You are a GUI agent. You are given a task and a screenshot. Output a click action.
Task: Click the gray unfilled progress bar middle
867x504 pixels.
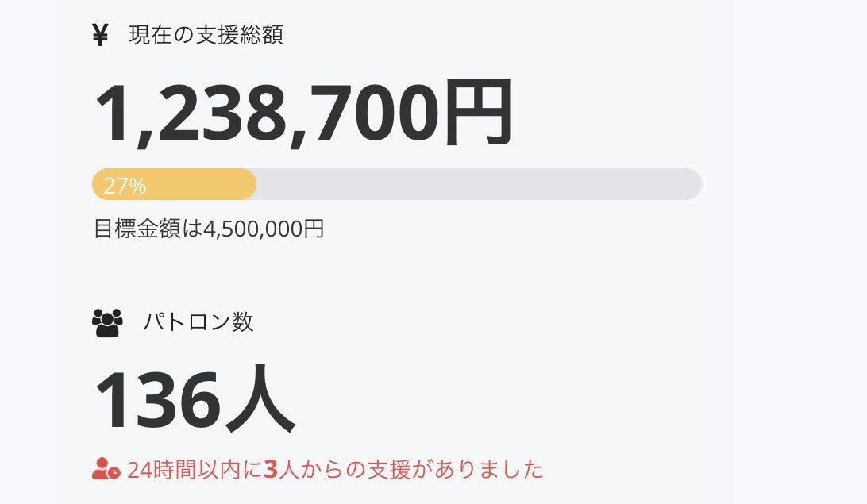pyautogui.click(x=476, y=184)
